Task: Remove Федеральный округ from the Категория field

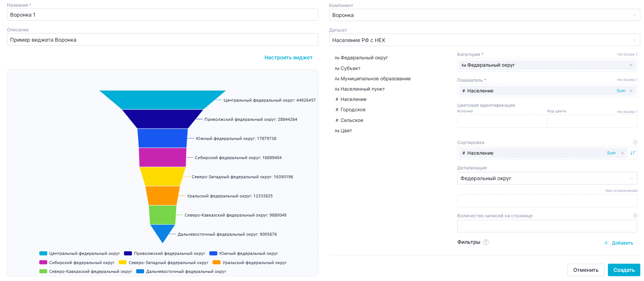Action: [631, 65]
